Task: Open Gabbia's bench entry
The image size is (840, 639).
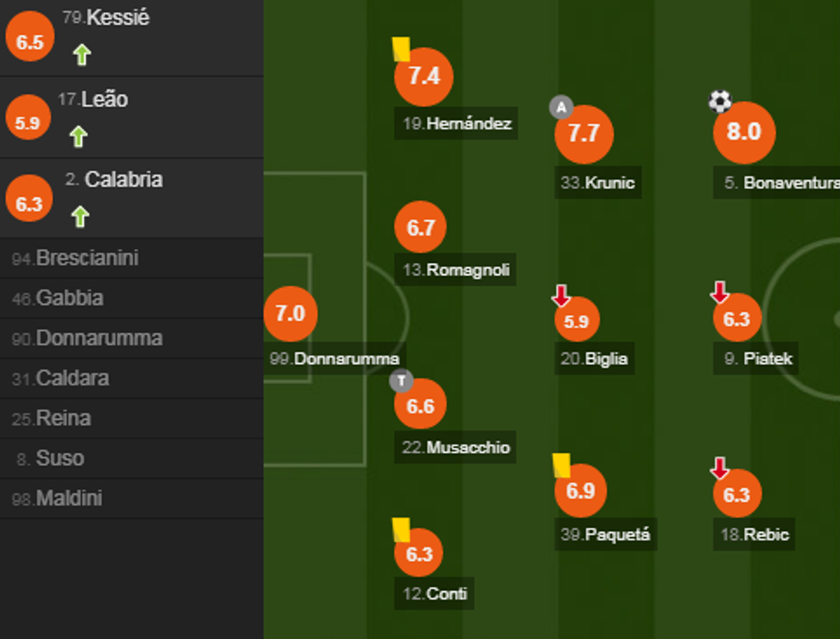Action: [69, 298]
